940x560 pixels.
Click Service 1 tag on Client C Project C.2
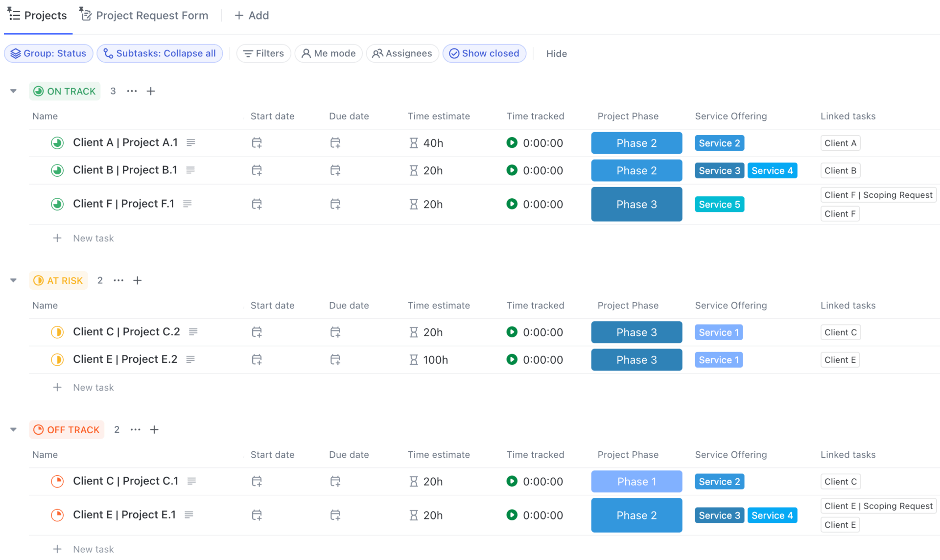[718, 332]
